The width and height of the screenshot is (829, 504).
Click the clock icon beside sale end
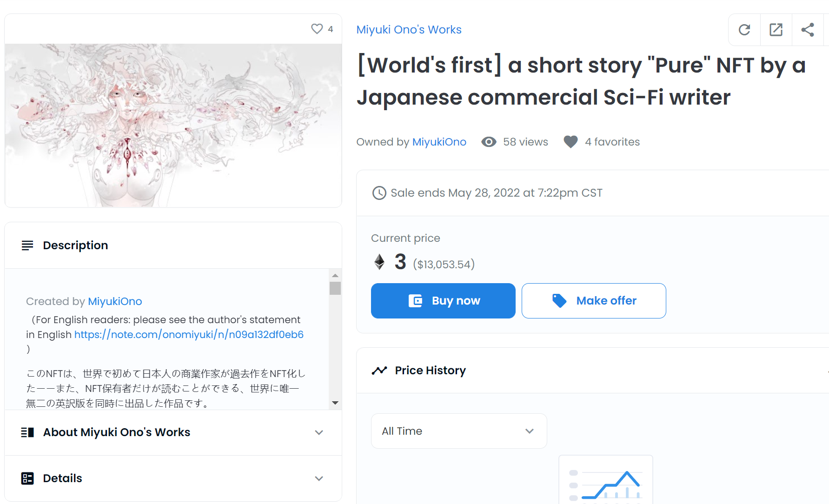pyautogui.click(x=379, y=193)
